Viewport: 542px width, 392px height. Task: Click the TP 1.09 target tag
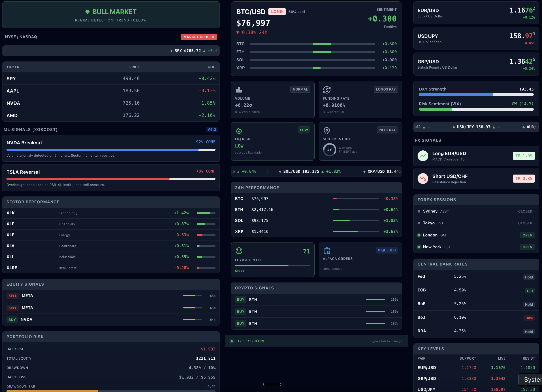click(524, 156)
